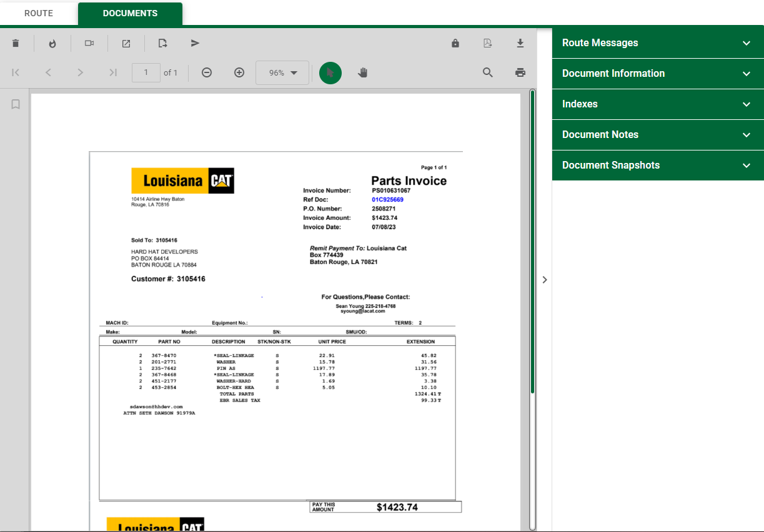Go to the first page

(16, 72)
